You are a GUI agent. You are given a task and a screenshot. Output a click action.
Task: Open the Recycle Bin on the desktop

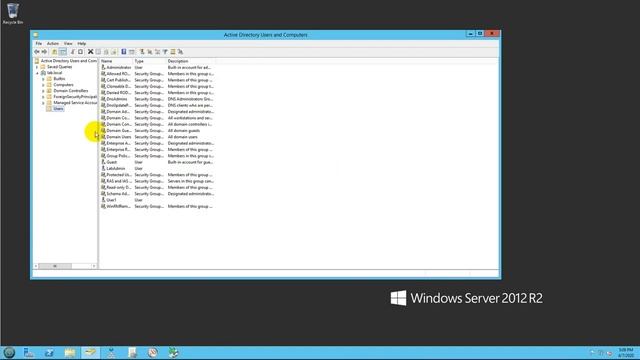click(x=13, y=13)
